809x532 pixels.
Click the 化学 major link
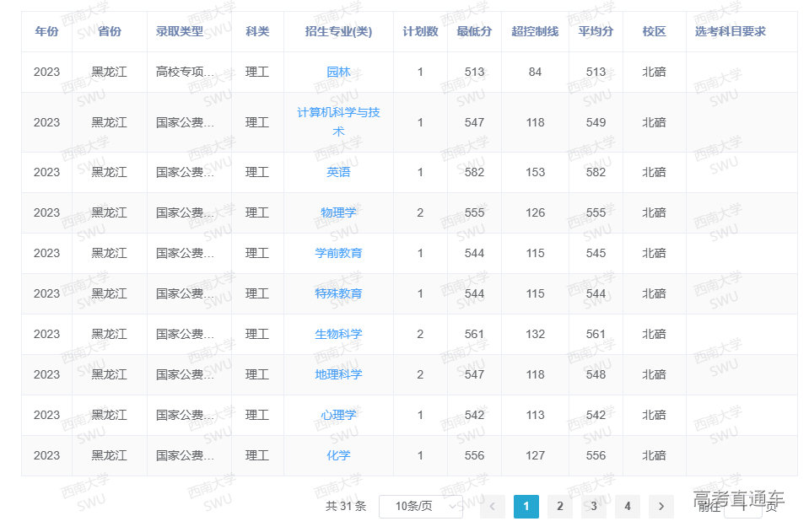[338, 455]
